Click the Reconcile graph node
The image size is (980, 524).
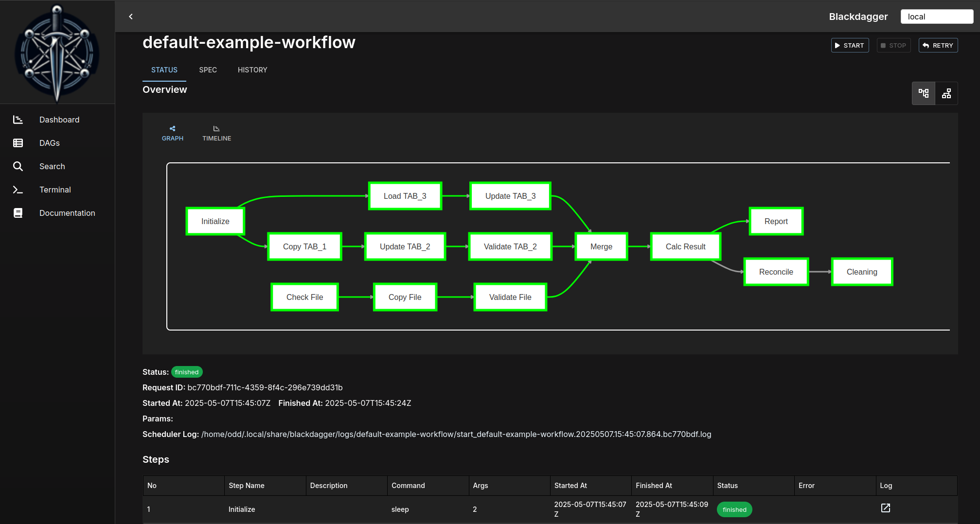click(776, 272)
